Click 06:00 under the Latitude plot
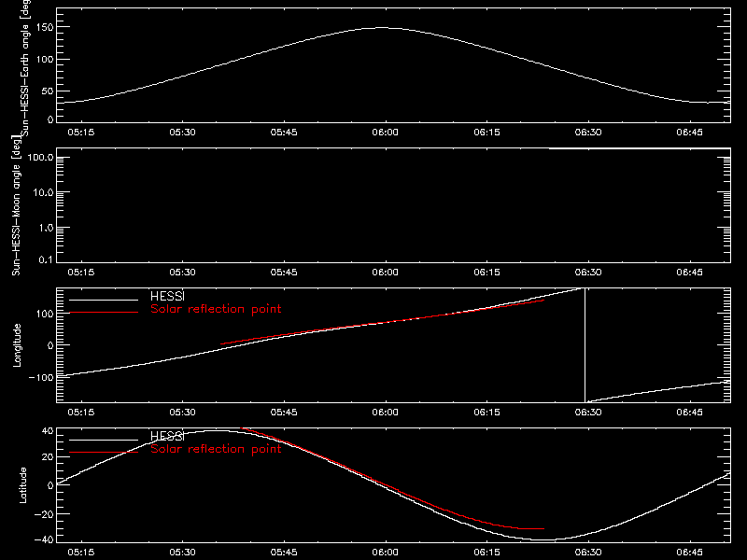This screenshot has height=560, width=747. [x=385, y=553]
